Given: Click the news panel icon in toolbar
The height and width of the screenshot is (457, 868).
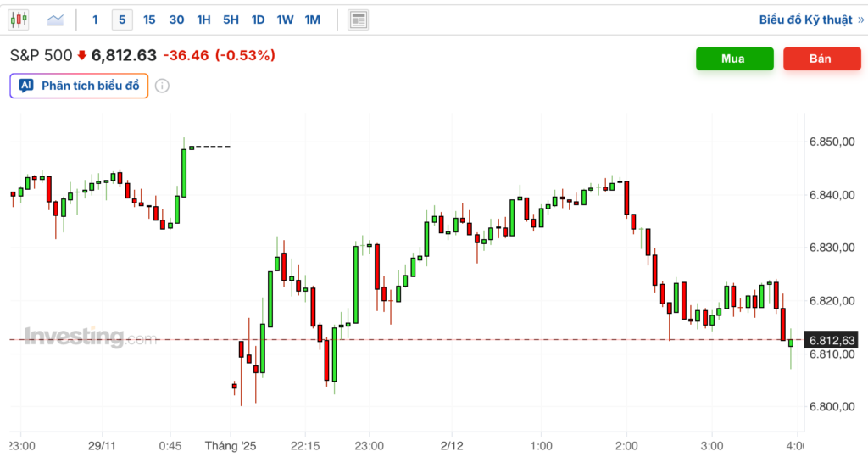Looking at the screenshot, I should [358, 19].
